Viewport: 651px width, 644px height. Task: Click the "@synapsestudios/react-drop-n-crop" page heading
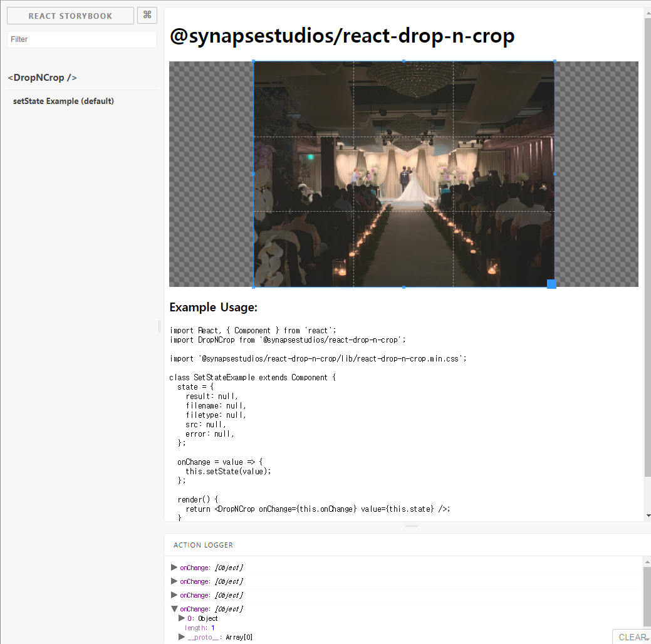point(342,36)
